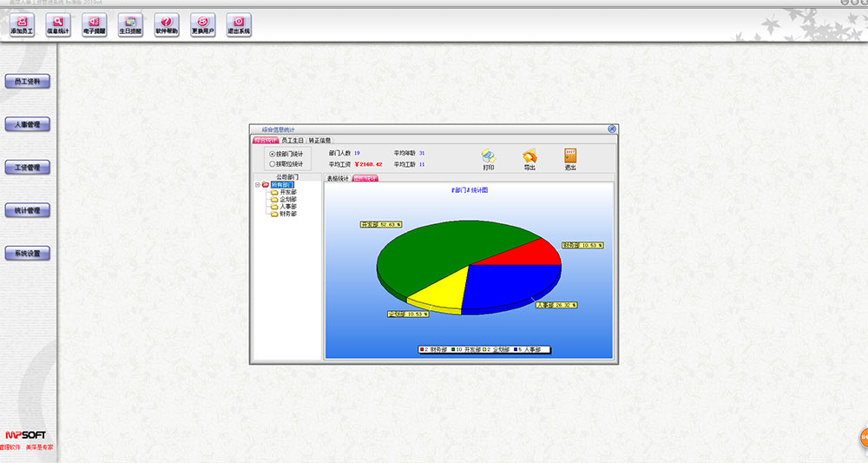
Task: Select 财务部 in the department tree
Action: [x=287, y=214]
